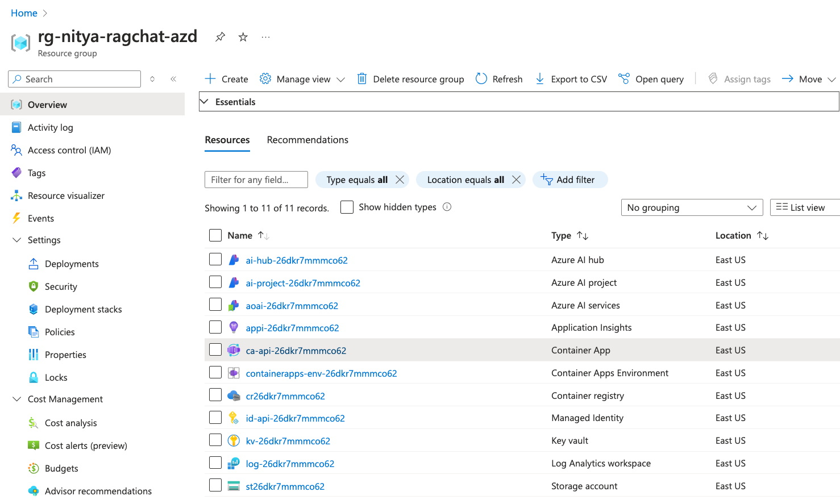Sort by Location column arrows
The image size is (840, 504).
click(x=763, y=235)
